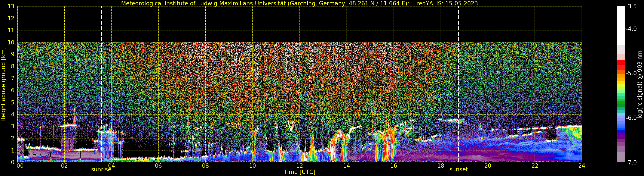Click the '7.' height tick label
This screenshot has width=644, height=176.
13,78
